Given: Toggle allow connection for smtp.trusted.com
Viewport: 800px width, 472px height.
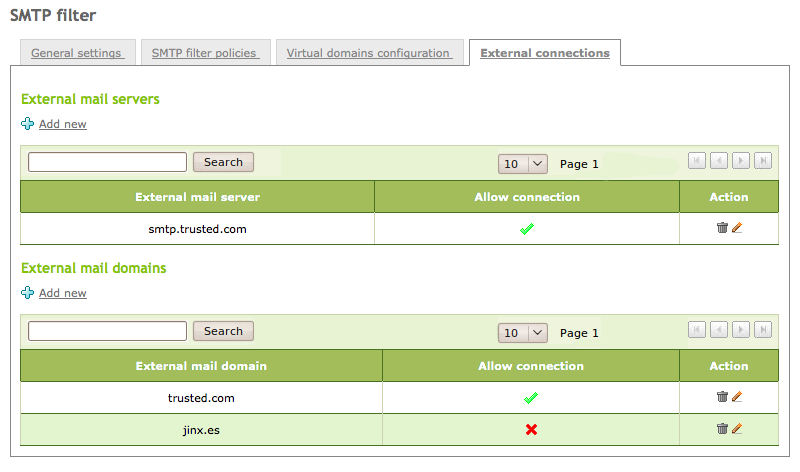Looking at the screenshot, I should (x=527, y=229).
